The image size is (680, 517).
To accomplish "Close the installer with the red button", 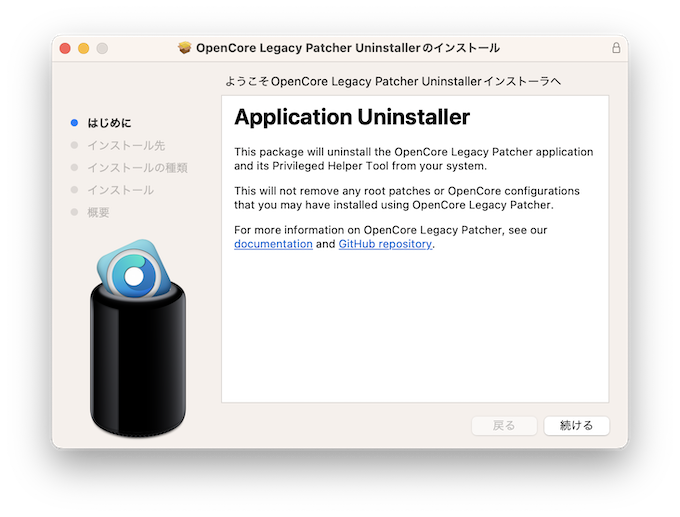I will 65,48.
